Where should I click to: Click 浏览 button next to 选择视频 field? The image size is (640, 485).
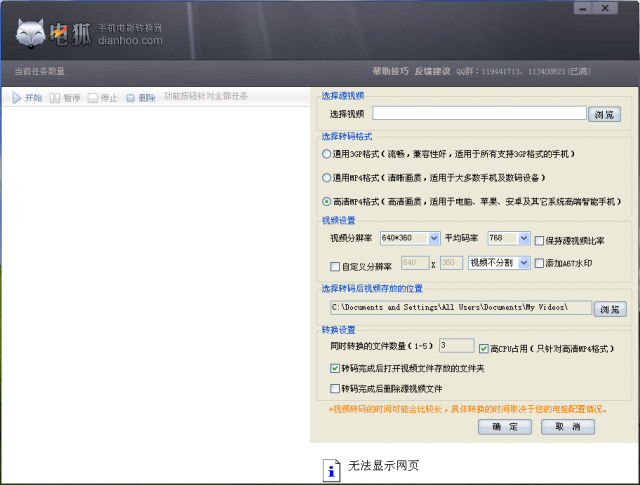pos(607,115)
